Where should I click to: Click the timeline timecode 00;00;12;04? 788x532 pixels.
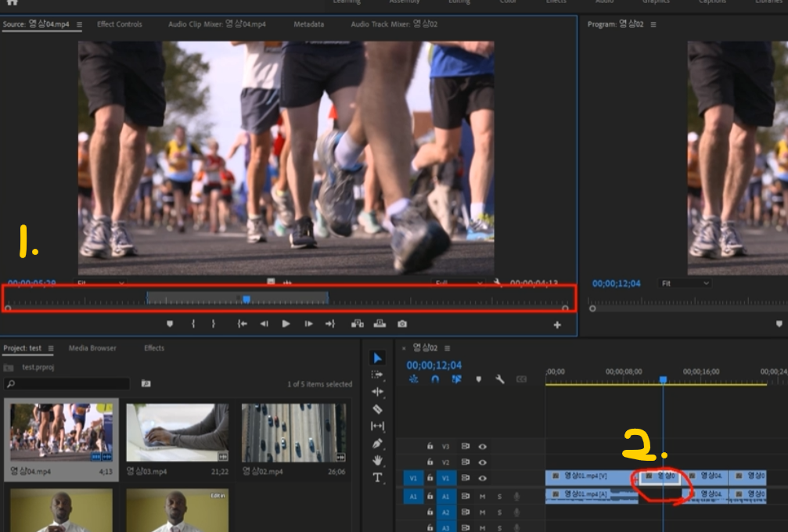[x=434, y=365]
